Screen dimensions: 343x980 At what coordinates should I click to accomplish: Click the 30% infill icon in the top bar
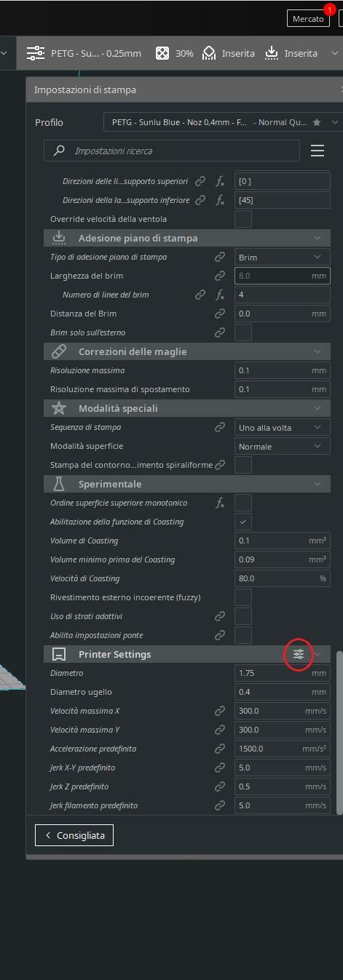pyautogui.click(x=162, y=53)
